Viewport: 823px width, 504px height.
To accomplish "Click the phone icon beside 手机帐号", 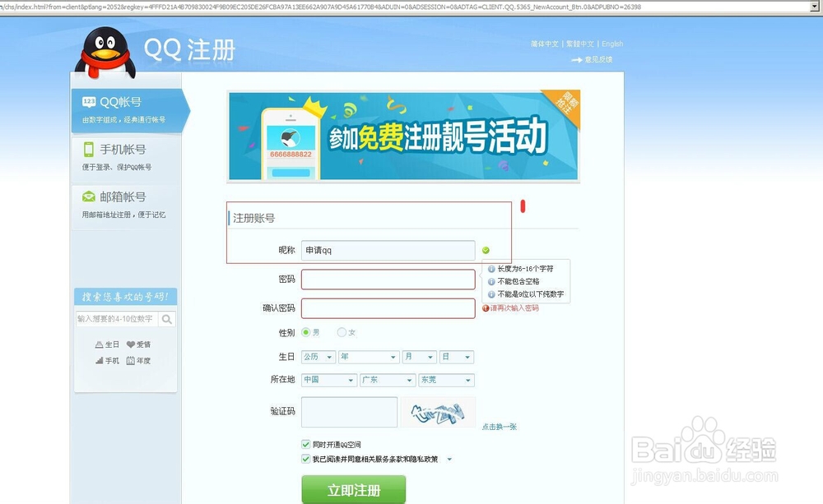I will click(x=89, y=150).
